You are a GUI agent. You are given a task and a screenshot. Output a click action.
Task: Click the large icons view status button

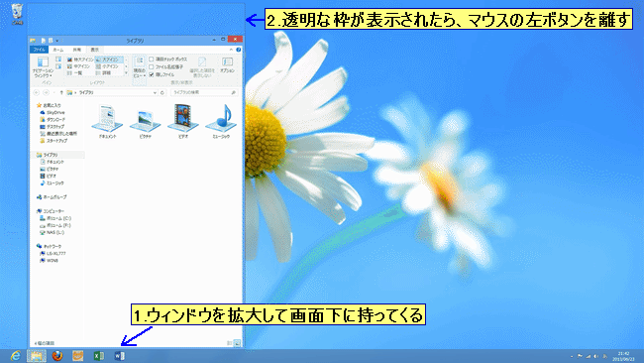point(238,343)
